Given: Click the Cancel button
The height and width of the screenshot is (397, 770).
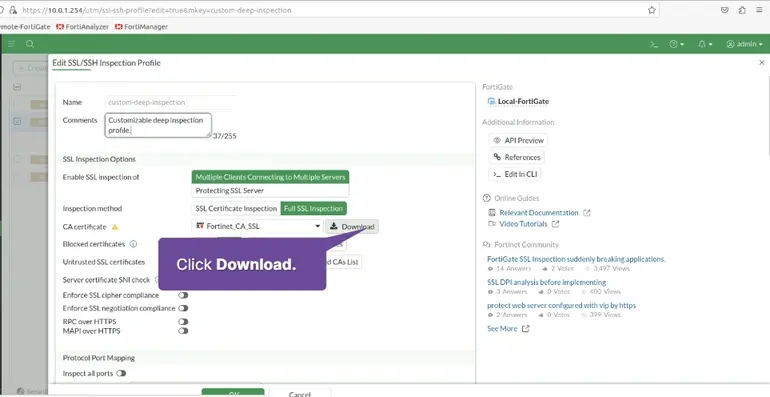Looking at the screenshot, I should pyautogui.click(x=300, y=393).
